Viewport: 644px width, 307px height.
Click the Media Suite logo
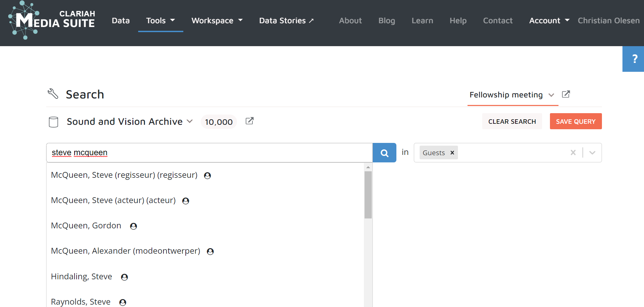(x=52, y=20)
